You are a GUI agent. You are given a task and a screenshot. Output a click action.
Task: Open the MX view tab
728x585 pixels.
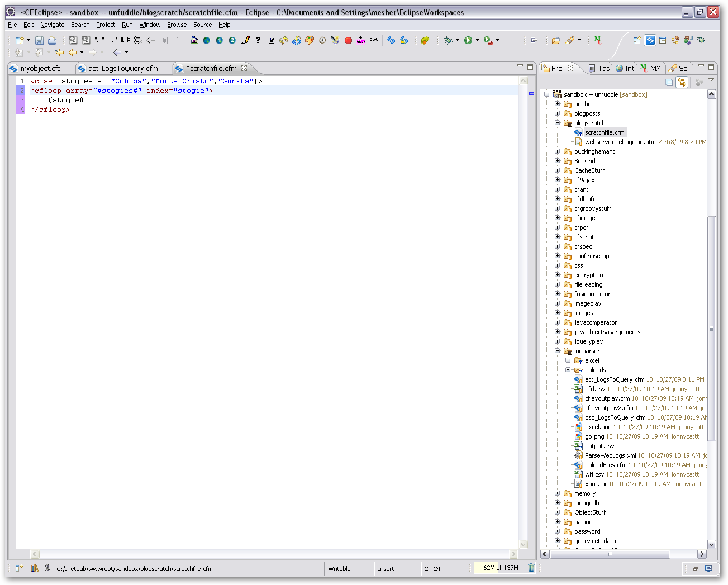pos(651,68)
